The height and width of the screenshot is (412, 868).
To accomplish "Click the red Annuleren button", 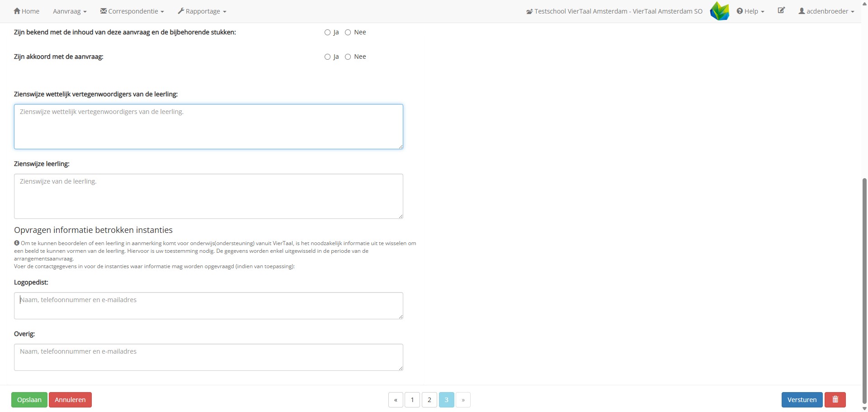I will tap(70, 400).
